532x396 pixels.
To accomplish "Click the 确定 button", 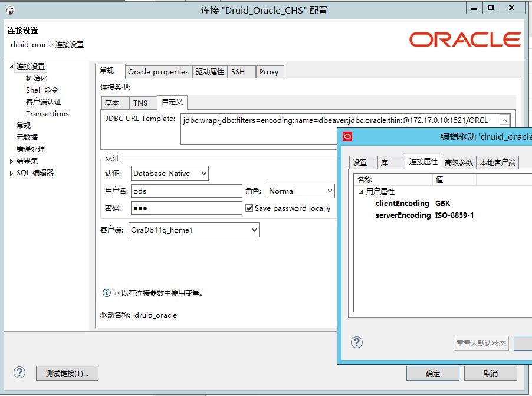I will [x=432, y=373].
